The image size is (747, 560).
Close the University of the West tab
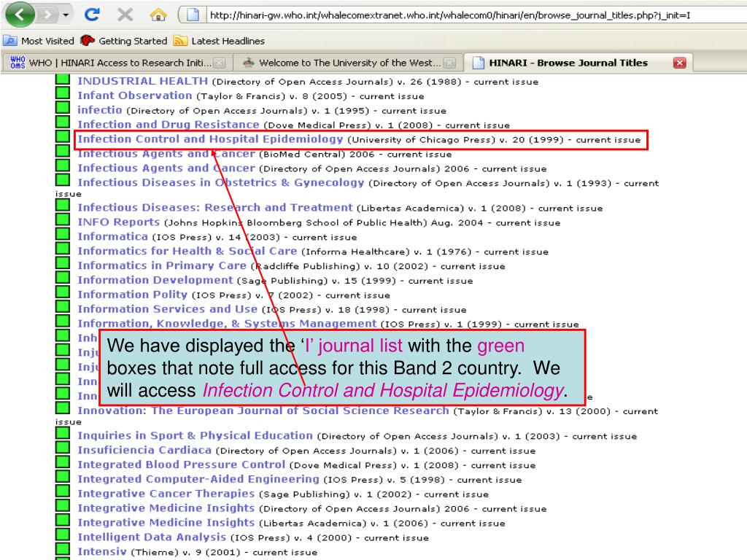point(449,63)
